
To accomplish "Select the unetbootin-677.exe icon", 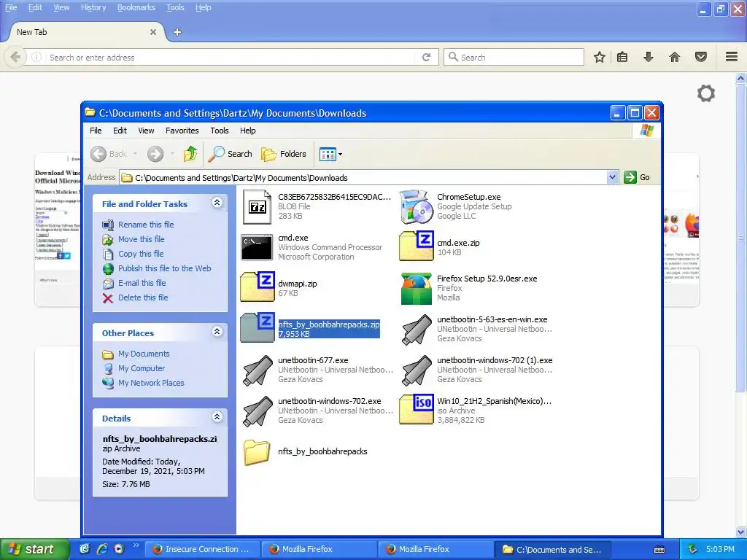I will coord(258,370).
